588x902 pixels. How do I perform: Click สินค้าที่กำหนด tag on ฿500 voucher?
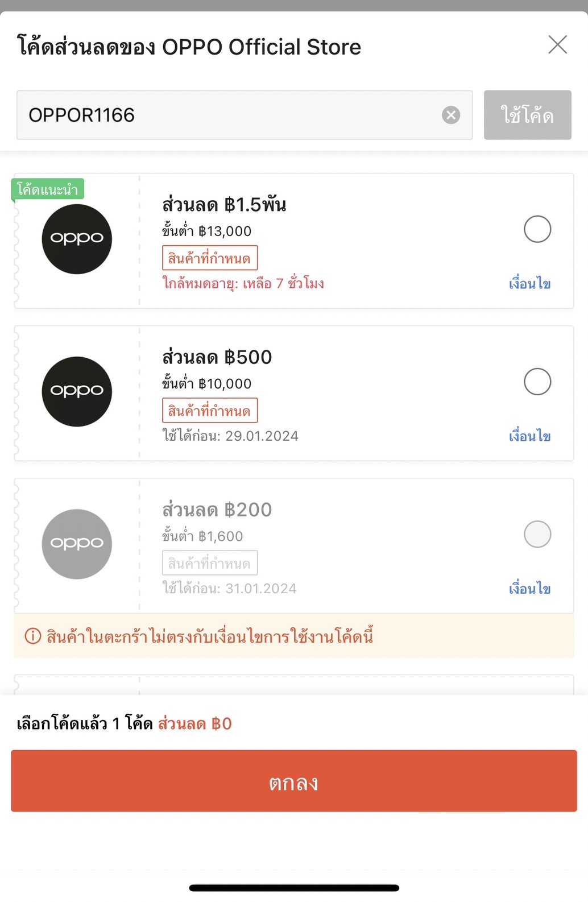coord(209,411)
